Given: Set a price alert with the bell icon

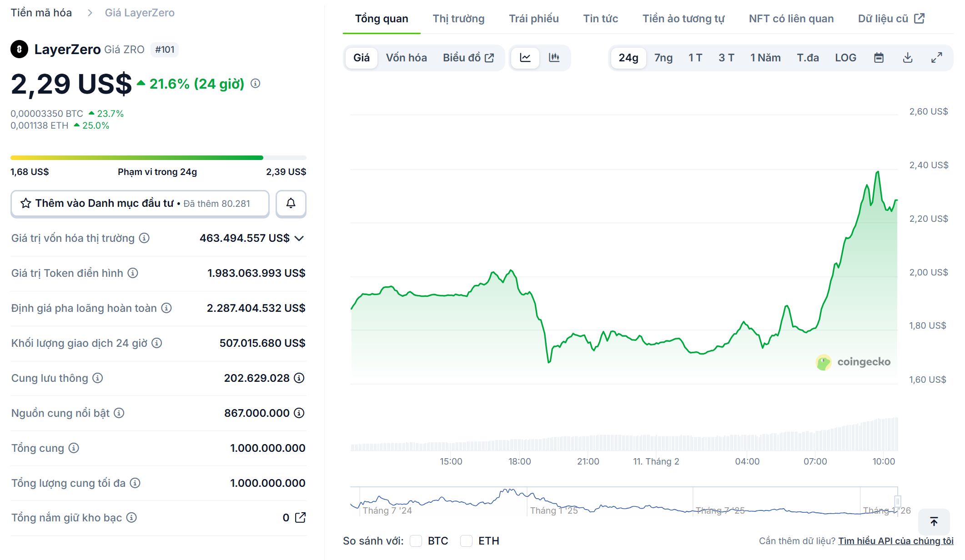Looking at the screenshot, I should 291,204.
